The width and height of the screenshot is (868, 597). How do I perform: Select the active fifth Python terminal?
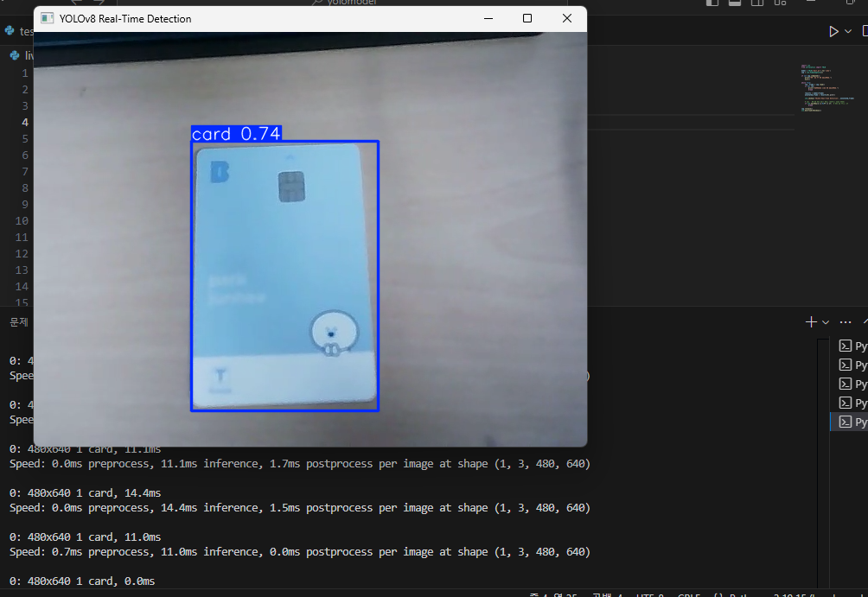point(852,422)
